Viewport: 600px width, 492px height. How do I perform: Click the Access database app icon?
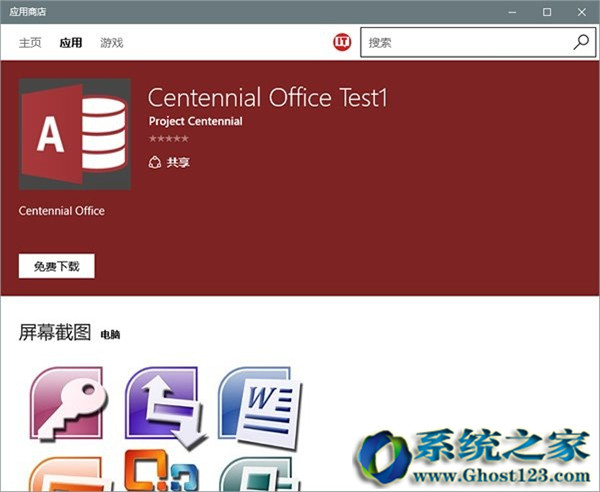point(75,134)
